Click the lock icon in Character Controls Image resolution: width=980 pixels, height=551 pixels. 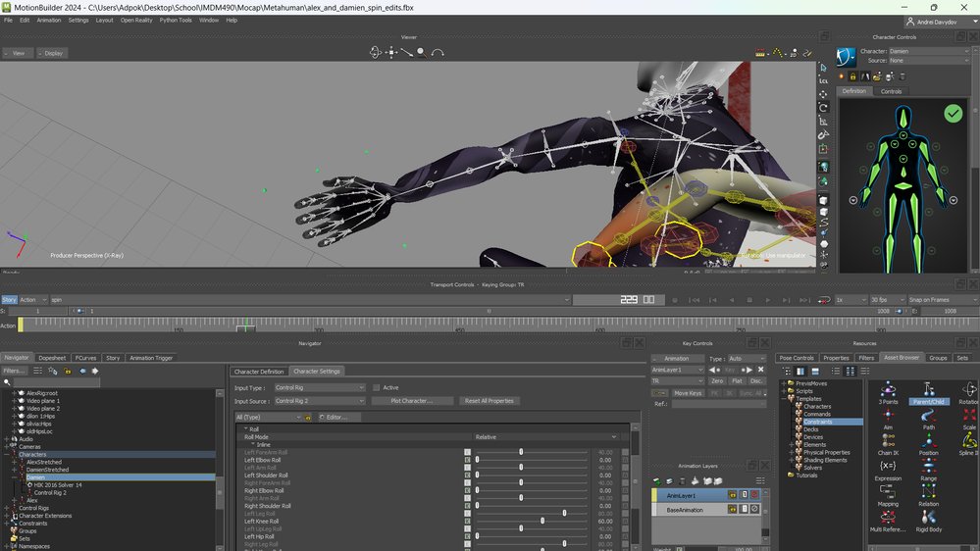852,76
